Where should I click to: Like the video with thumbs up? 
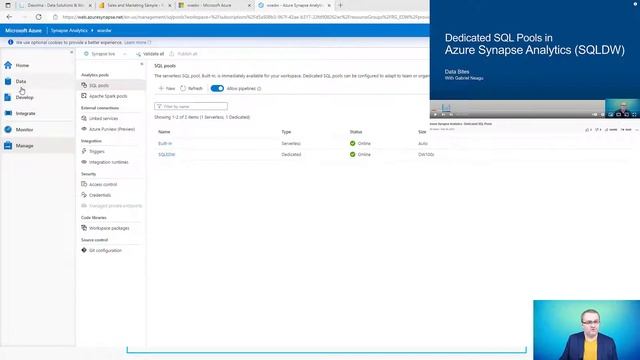[588, 130]
